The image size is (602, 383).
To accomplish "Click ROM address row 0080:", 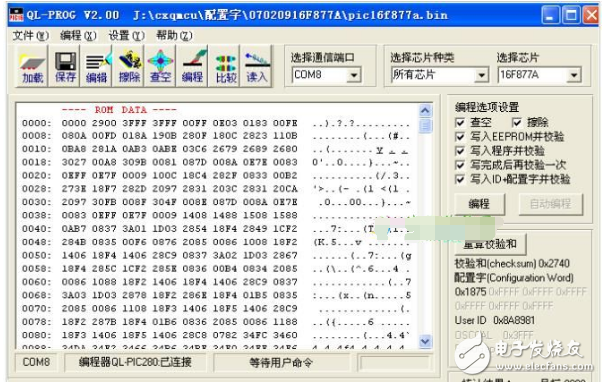I will coord(36,335).
